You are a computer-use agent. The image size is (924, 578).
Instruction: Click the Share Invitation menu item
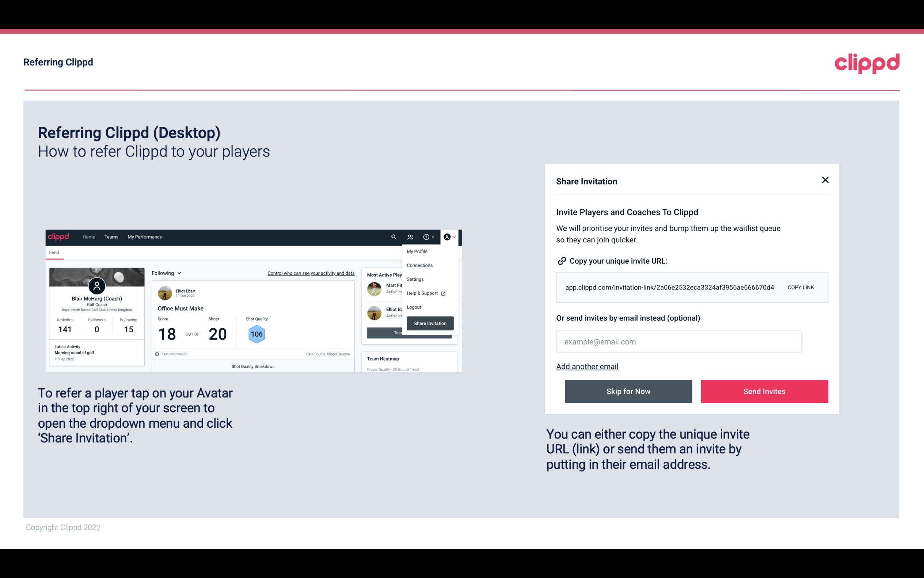pos(430,323)
